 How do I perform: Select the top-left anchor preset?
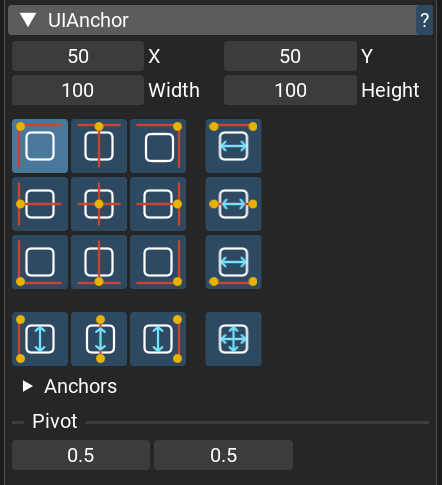pos(40,146)
